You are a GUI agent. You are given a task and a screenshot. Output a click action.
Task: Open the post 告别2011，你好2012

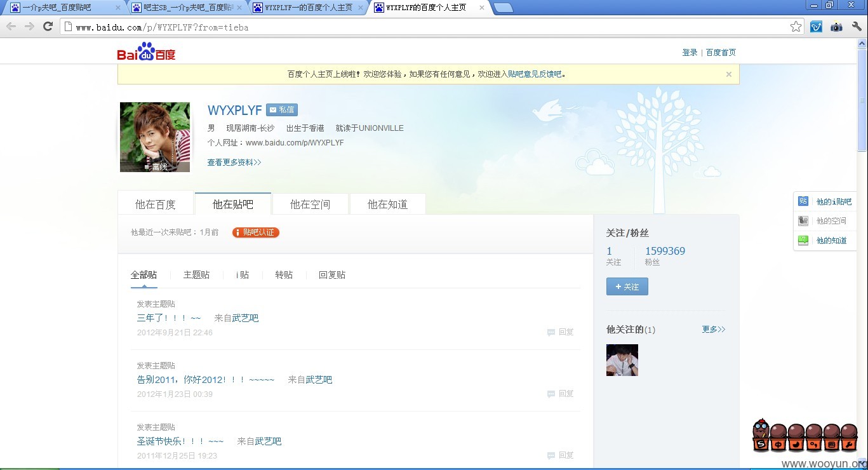(206, 380)
